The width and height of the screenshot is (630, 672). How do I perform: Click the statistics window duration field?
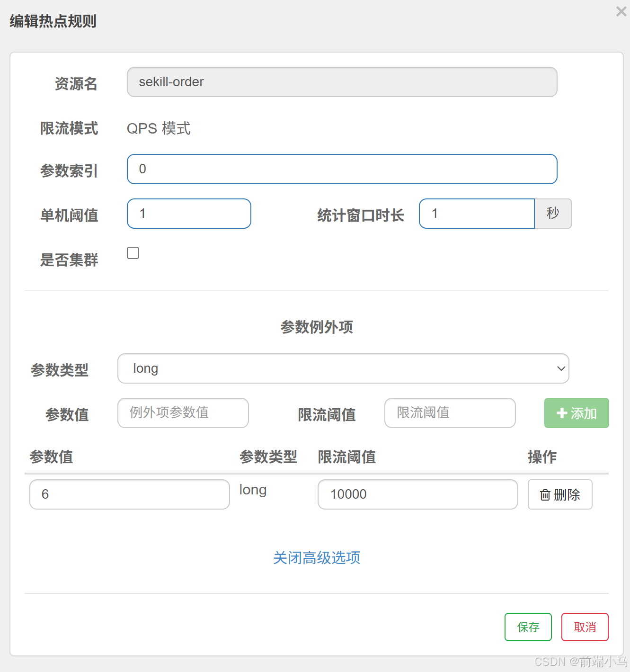477,214
